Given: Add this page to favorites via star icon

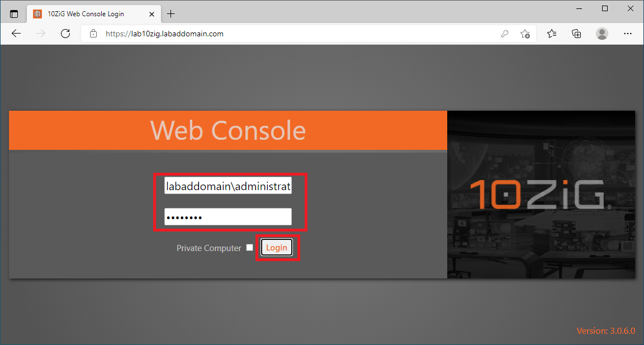Looking at the screenshot, I should pos(525,34).
